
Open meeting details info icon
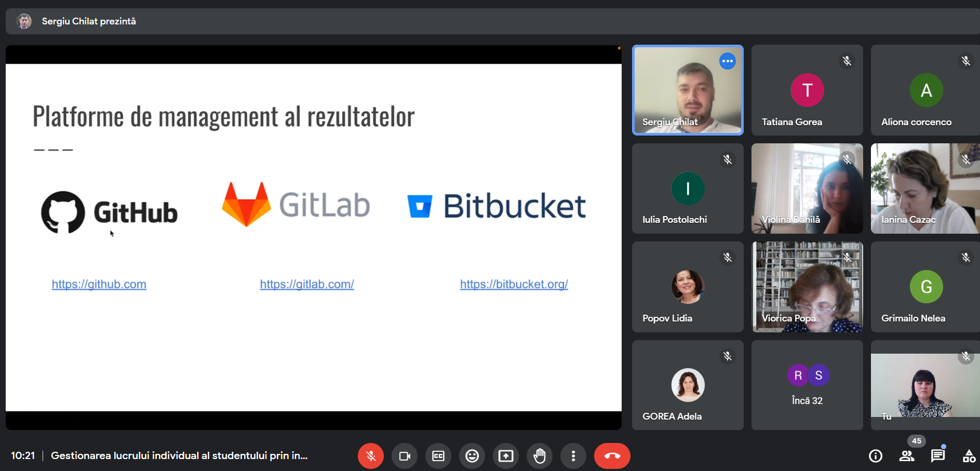click(876, 456)
